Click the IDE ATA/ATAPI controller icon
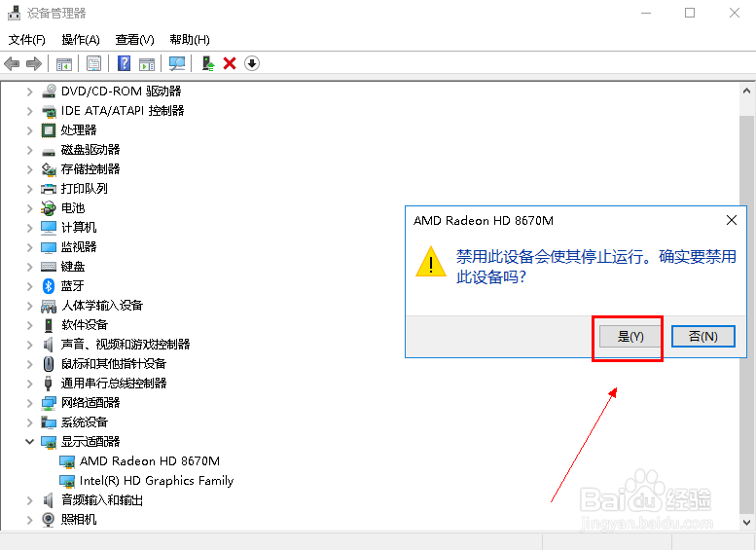756x550 pixels. click(49, 110)
